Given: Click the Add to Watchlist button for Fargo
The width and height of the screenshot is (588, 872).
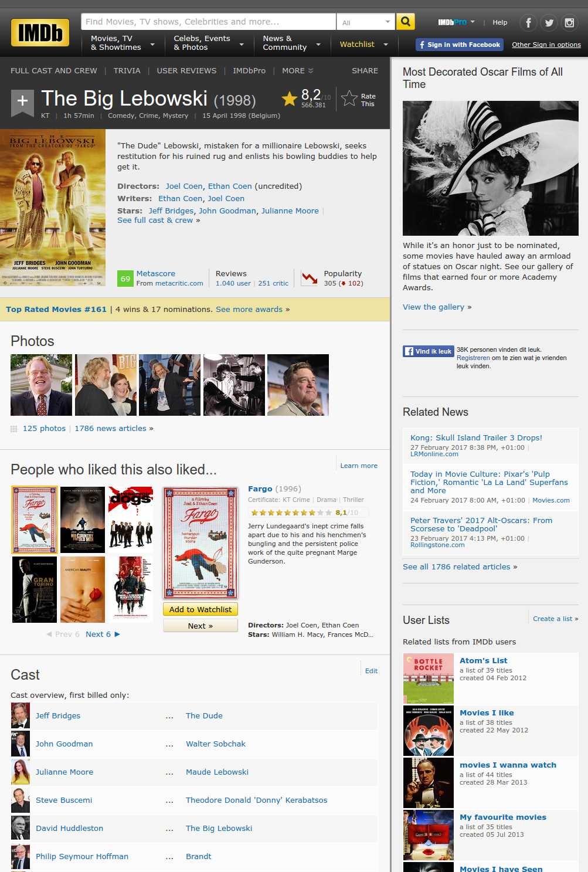Looking at the screenshot, I should (200, 610).
